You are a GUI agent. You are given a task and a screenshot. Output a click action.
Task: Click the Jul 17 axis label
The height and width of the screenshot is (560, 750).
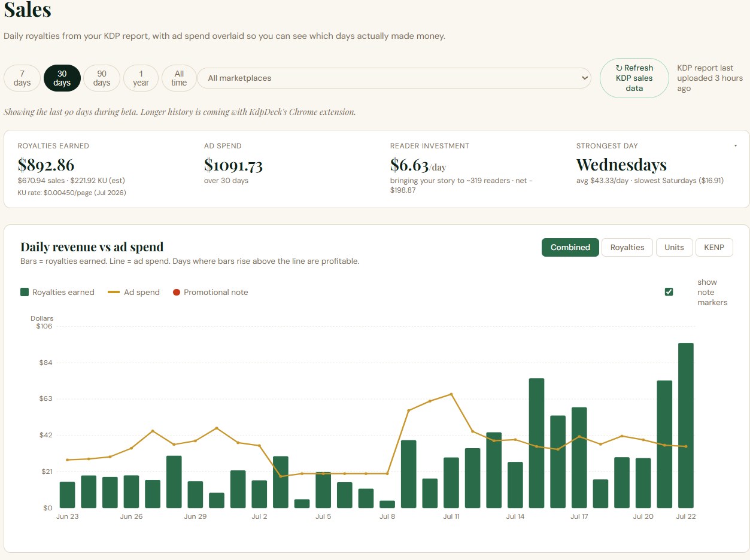point(579,516)
